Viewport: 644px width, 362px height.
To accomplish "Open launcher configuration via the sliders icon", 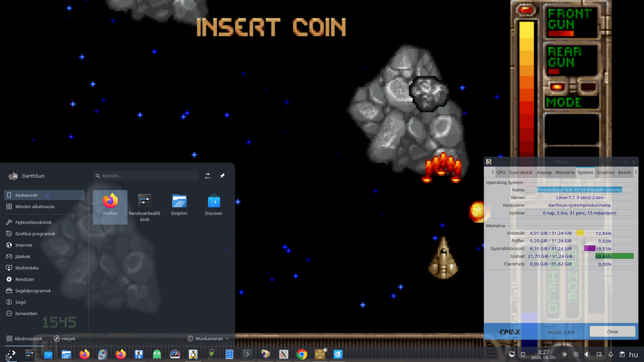I will [208, 176].
